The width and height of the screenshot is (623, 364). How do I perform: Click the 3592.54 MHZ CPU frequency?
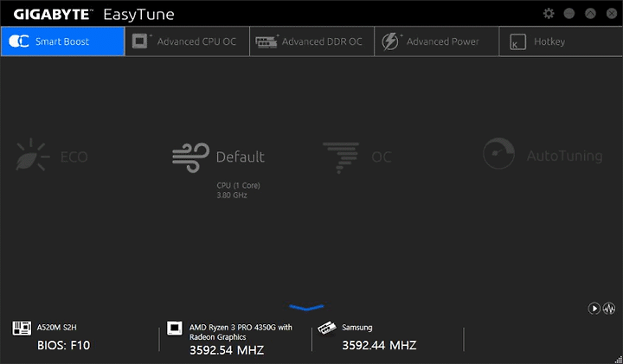227,350
